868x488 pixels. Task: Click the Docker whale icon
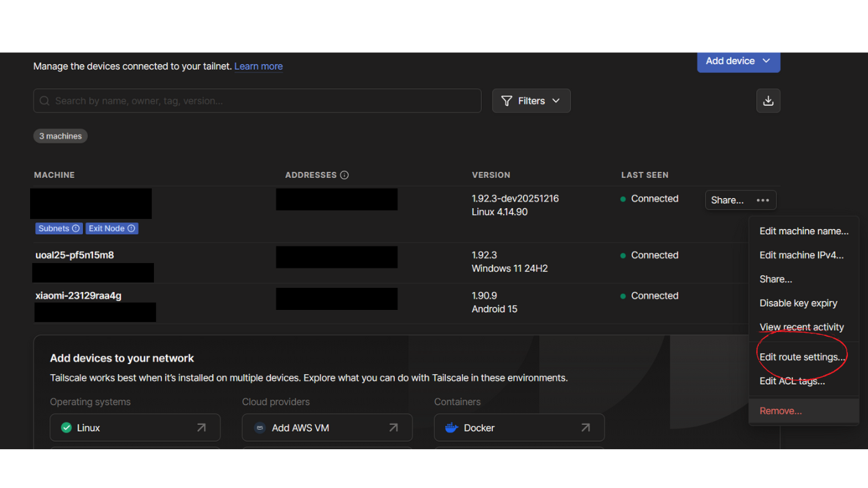click(x=452, y=428)
